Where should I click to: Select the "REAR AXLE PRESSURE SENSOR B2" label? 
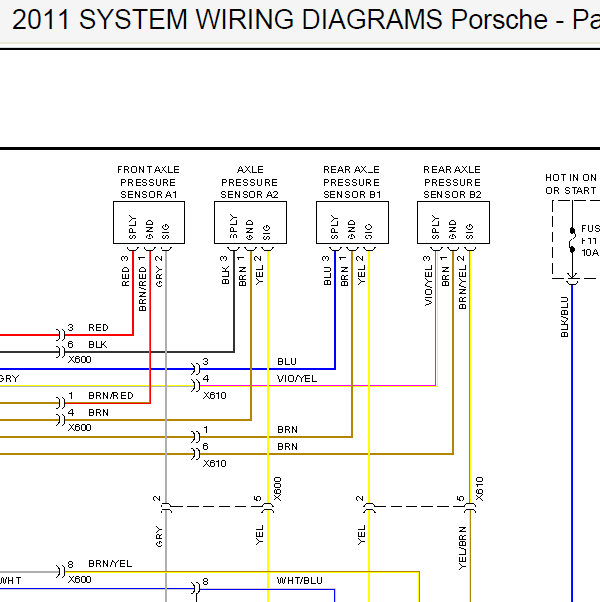[453, 182]
